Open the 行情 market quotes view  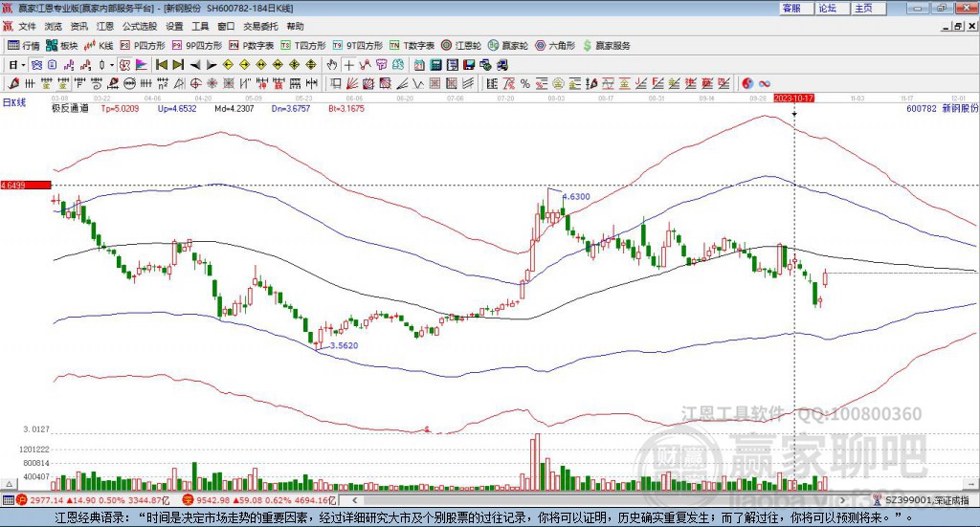click(24, 46)
